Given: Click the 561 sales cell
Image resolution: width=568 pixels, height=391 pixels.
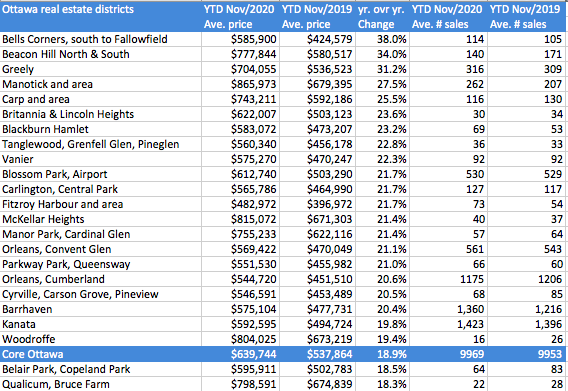Looking at the screenshot, I should point(448,249).
